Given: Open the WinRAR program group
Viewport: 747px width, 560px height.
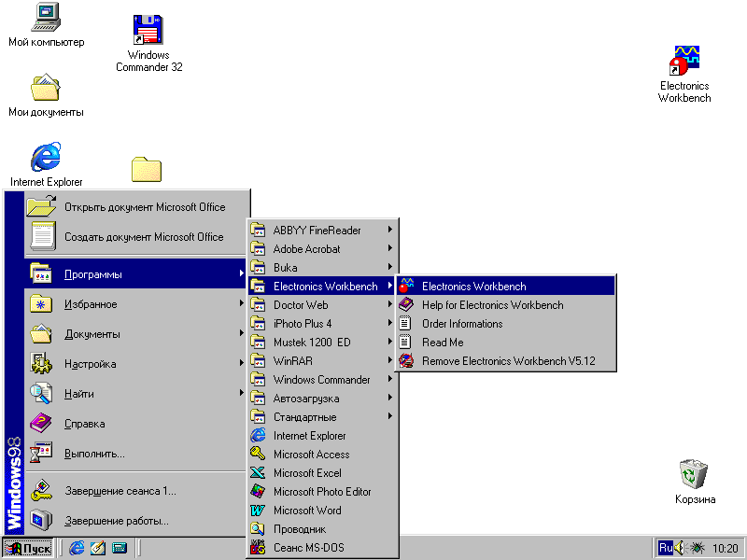Looking at the screenshot, I should coord(322,360).
